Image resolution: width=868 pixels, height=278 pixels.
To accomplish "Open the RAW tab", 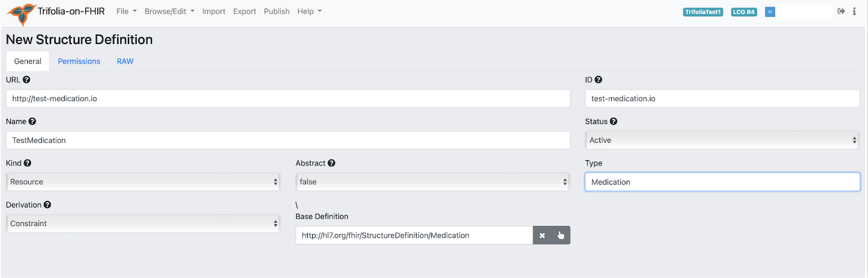I will (x=125, y=61).
